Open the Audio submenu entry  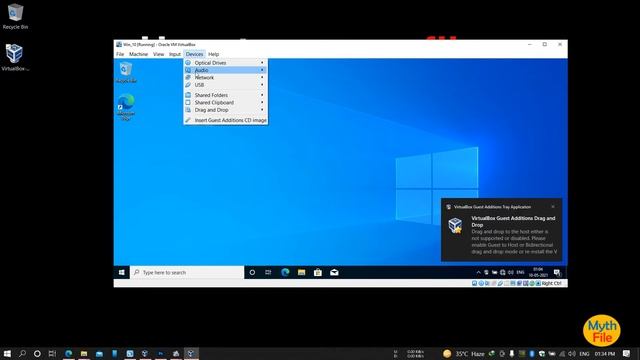point(225,70)
